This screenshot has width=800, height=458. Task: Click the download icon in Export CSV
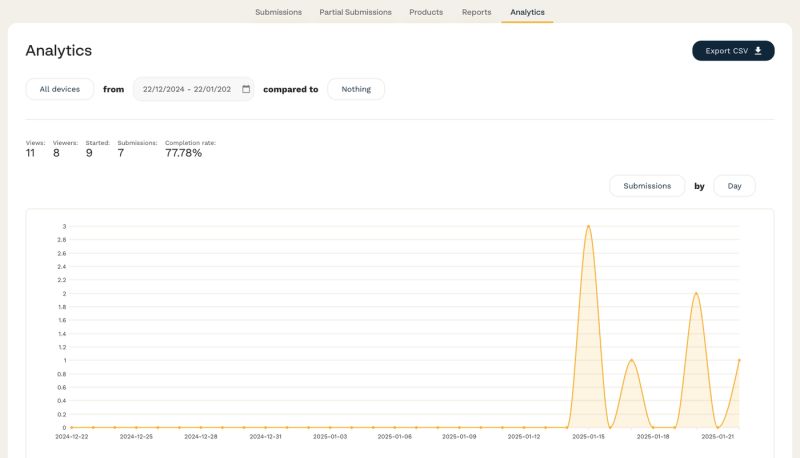(x=758, y=50)
